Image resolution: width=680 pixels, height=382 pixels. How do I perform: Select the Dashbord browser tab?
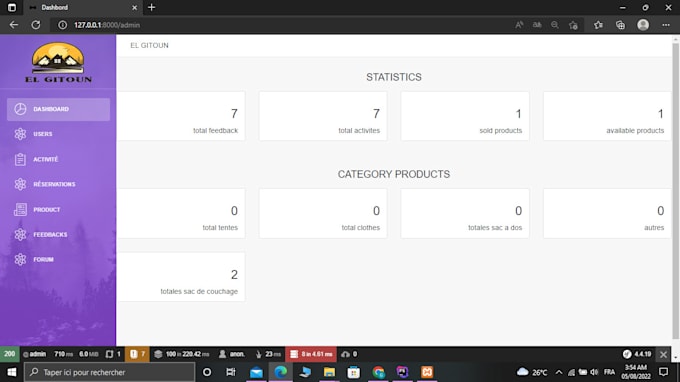82,8
